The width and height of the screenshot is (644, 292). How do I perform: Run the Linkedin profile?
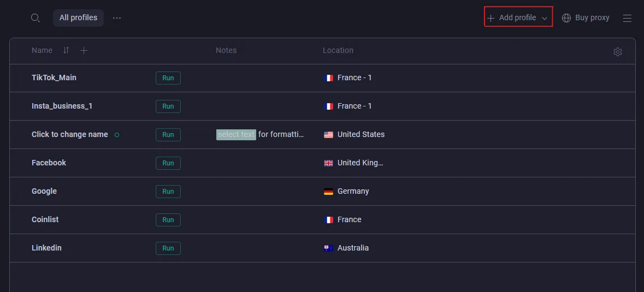[168, 248]
